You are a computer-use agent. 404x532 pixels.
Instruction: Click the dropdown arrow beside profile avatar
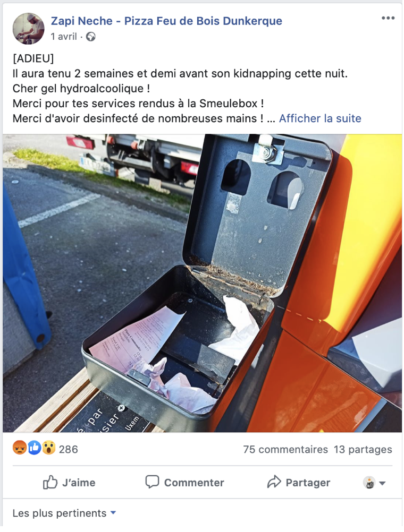(x=382, y=483)
